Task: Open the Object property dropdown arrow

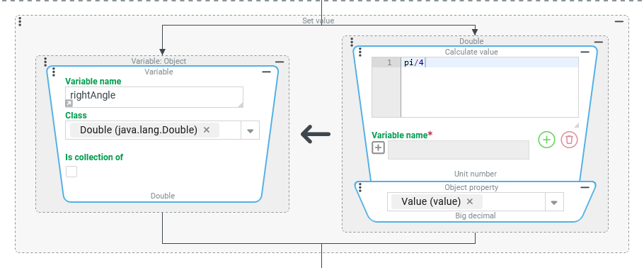Action: [554, 202]
